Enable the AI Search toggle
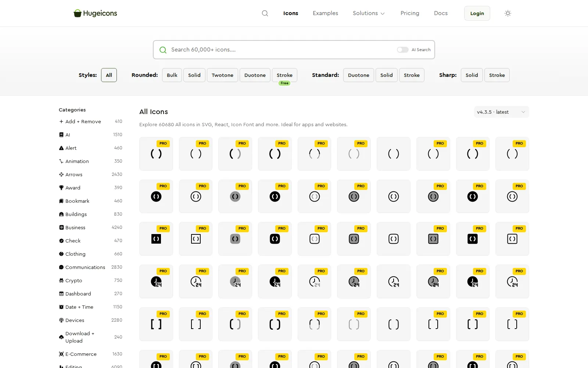588x368 pixels. (x=402, y=50)
